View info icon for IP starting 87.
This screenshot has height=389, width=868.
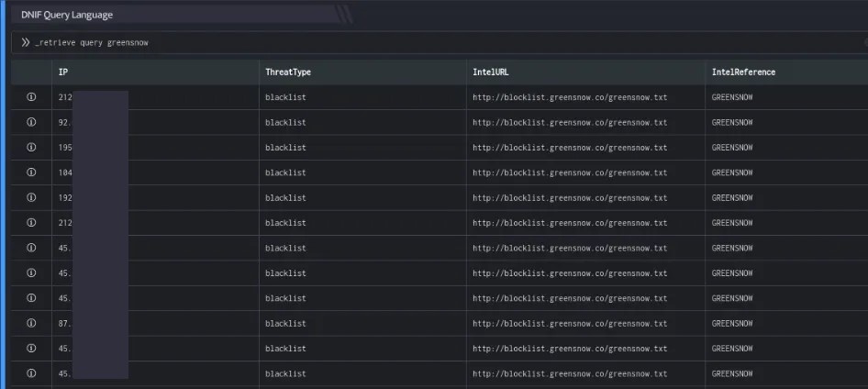(x=31, y=323)
